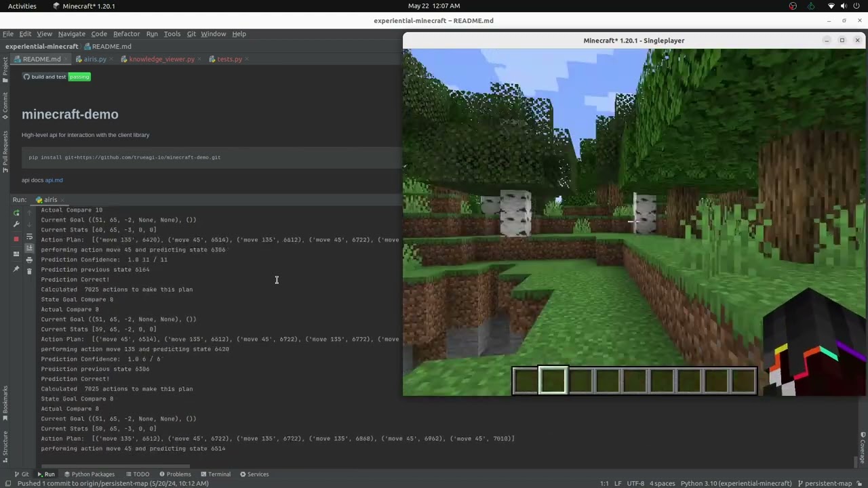
Task: Change the 4 spaces indent setting
Action: click(x=662, y=484)
